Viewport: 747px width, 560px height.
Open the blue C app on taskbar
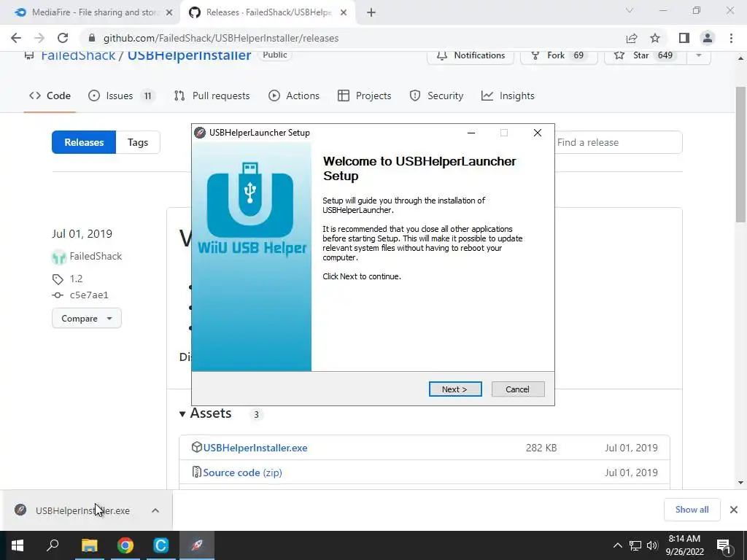[x=161, y=545]
